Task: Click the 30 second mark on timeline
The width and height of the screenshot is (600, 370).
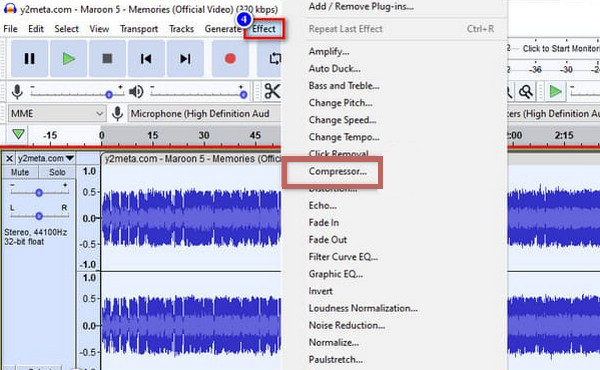Action: coord(204,135)
